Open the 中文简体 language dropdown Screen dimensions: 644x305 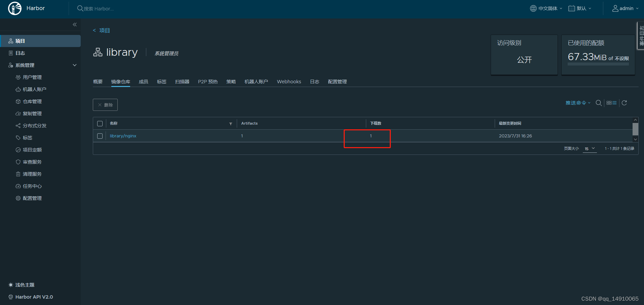pyautogui.click(x=546, y=8)
